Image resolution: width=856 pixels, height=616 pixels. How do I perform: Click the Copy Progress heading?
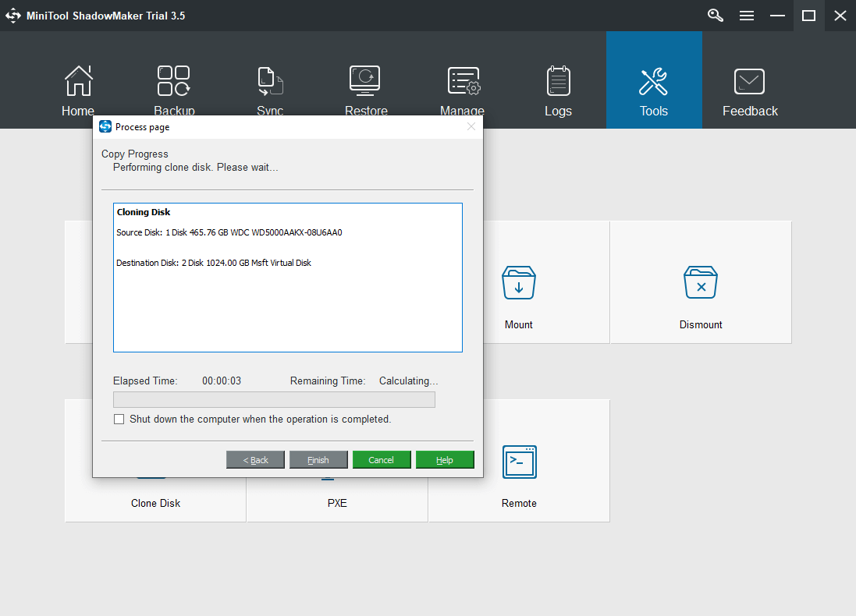pos(135,154)
